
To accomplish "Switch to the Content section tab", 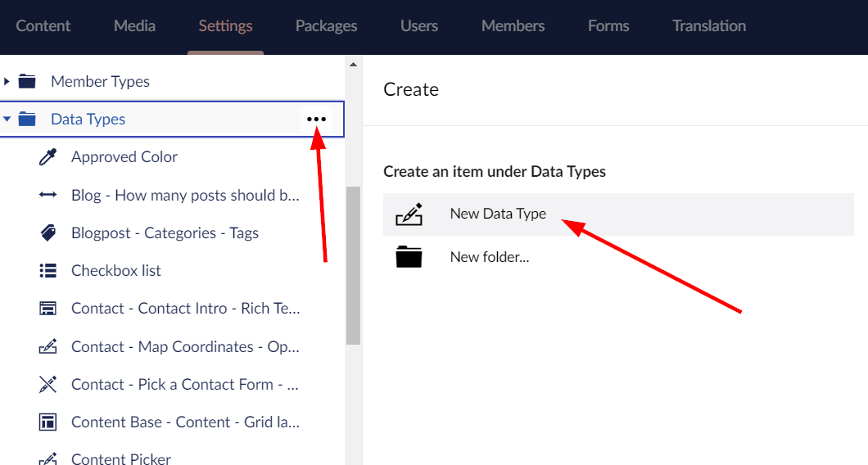I will [43, 26].
